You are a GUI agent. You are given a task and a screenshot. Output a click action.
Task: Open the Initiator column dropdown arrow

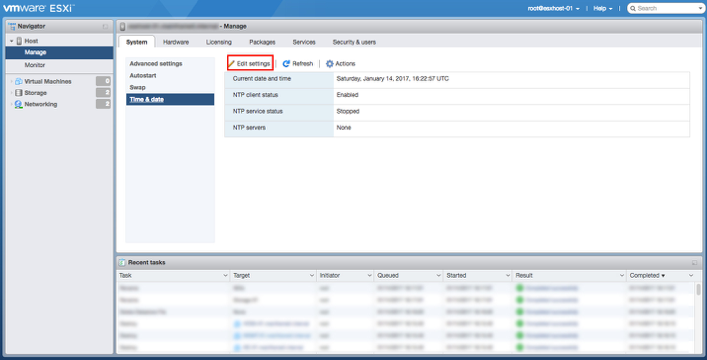click(369, 276)
